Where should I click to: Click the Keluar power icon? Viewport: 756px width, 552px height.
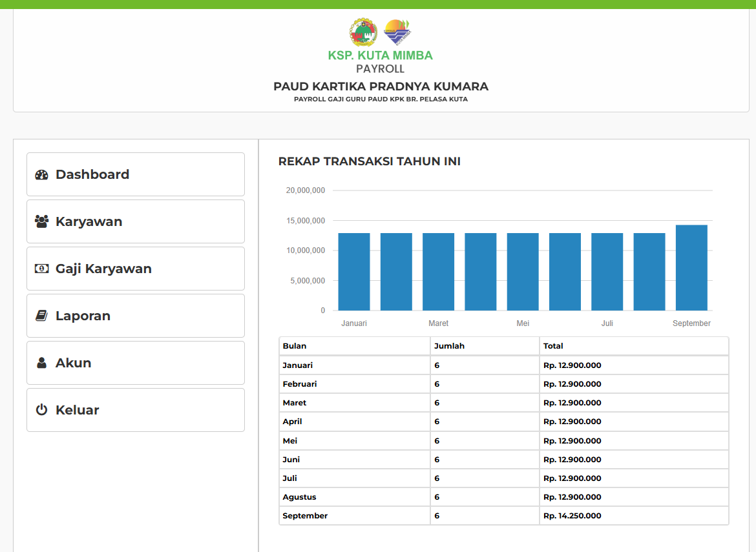pos(42,410)
